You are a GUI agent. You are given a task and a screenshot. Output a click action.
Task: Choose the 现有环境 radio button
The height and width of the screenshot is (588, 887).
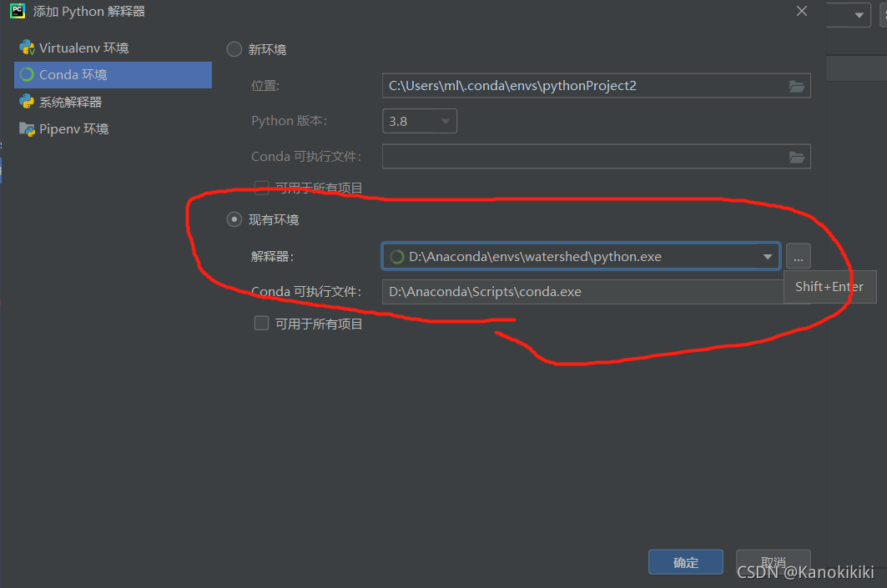tap(234, 219)
